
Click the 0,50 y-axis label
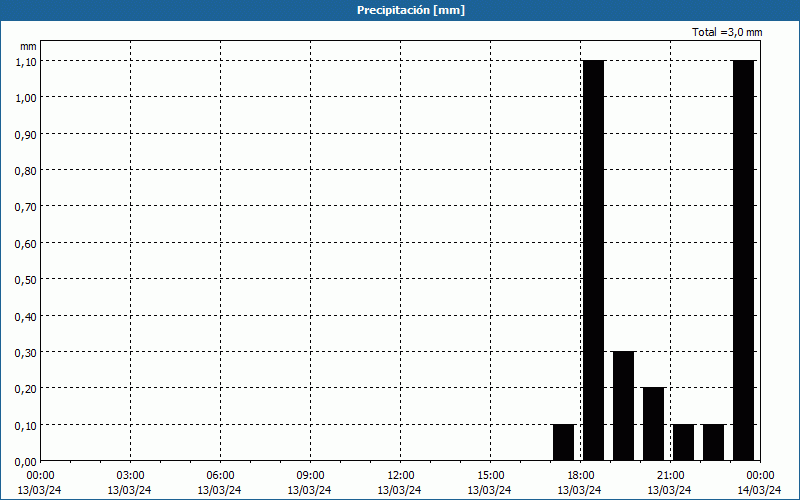[26, 280]
